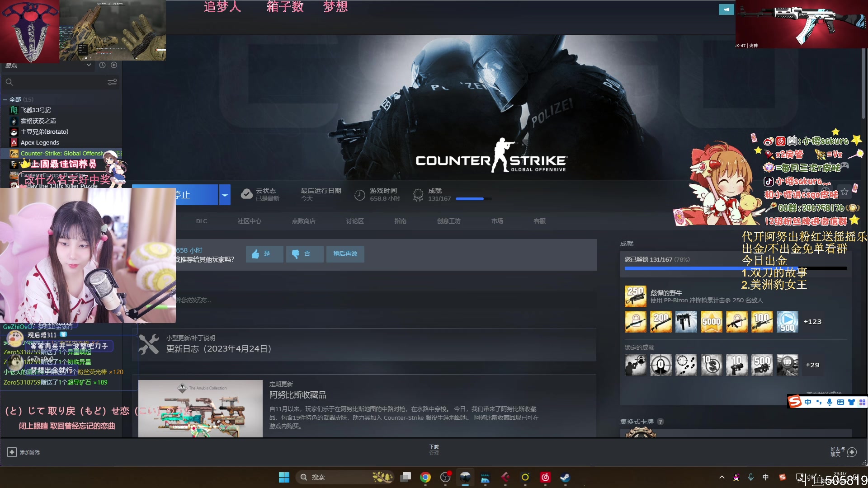Expand the +29 locked achievements
The image size is (868, 488).
click(x=812, y=365)
